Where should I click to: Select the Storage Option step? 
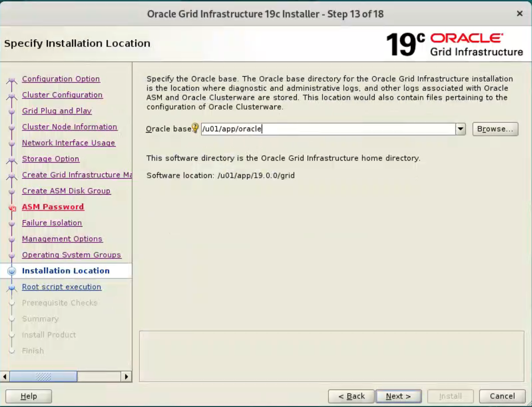pos(51,159)
